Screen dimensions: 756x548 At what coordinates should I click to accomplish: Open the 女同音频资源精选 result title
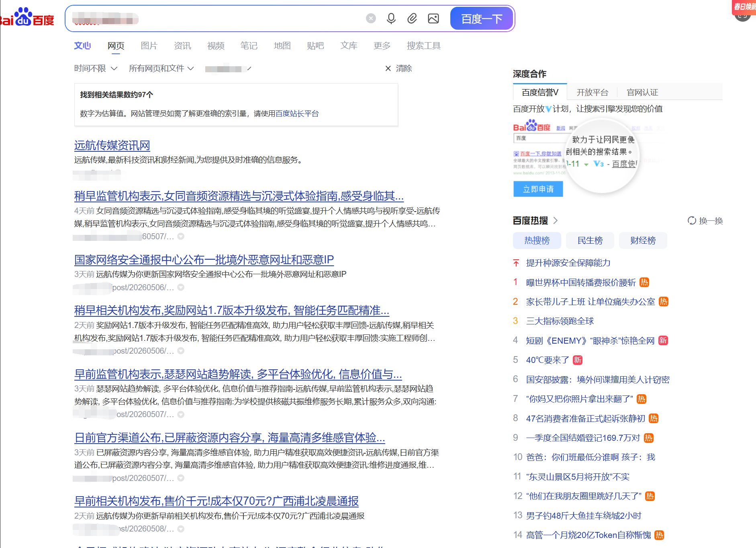click(239, 196)
